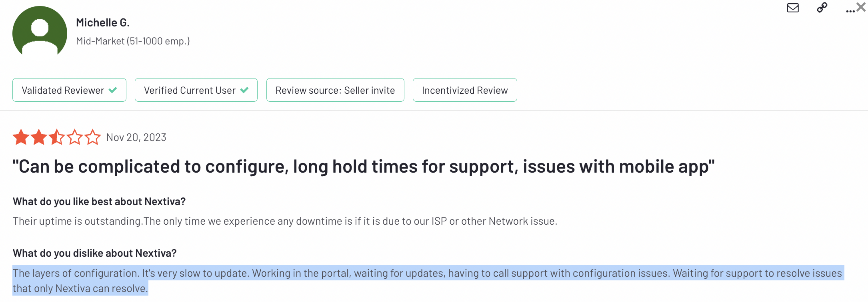Click the second filled rating star
This screenshot has width=868, height=302.
point(39,137)
